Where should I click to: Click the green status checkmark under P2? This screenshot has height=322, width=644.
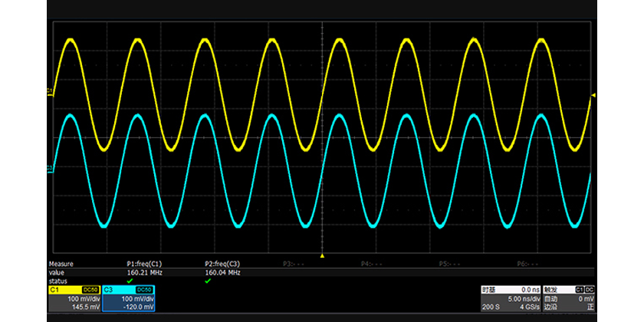(208, 281)
